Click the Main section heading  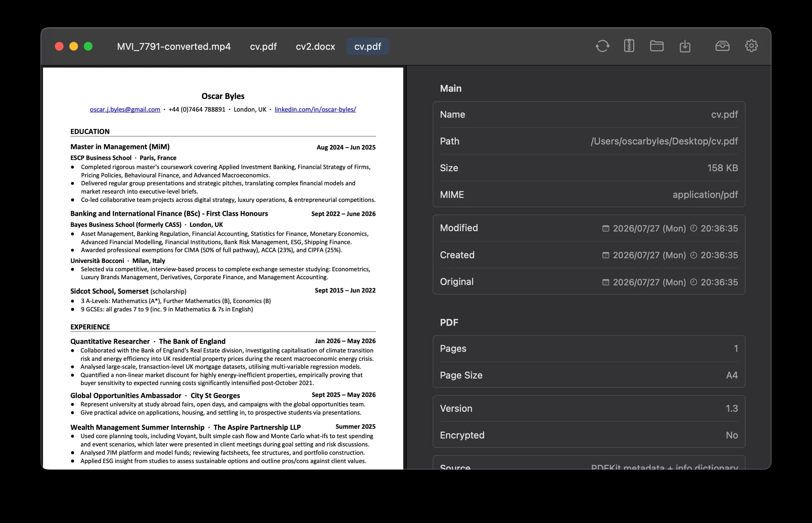pos(450,88)
